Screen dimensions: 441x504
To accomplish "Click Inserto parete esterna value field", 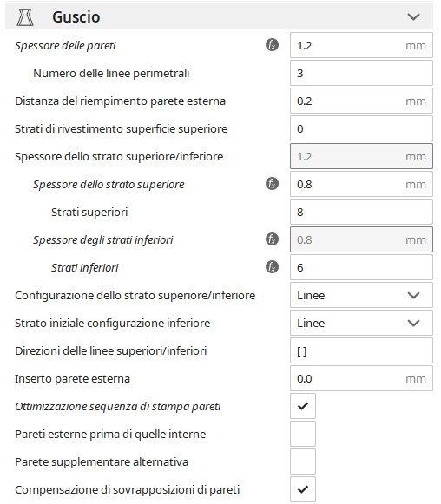I will point(361,378).
